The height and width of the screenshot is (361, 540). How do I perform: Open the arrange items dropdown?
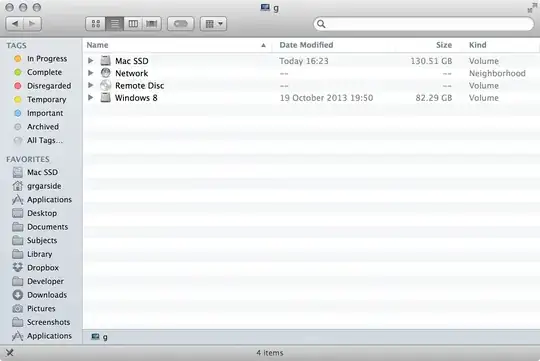213,24
